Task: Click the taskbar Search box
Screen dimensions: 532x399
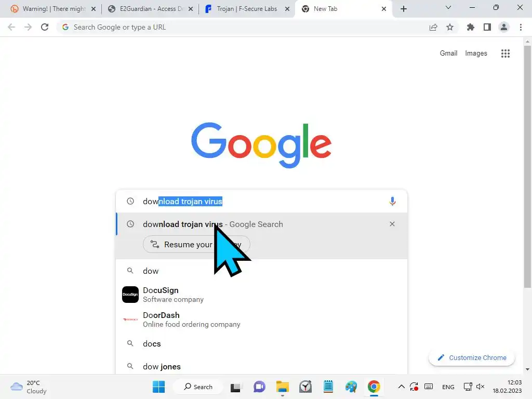Action: [198, 387]
